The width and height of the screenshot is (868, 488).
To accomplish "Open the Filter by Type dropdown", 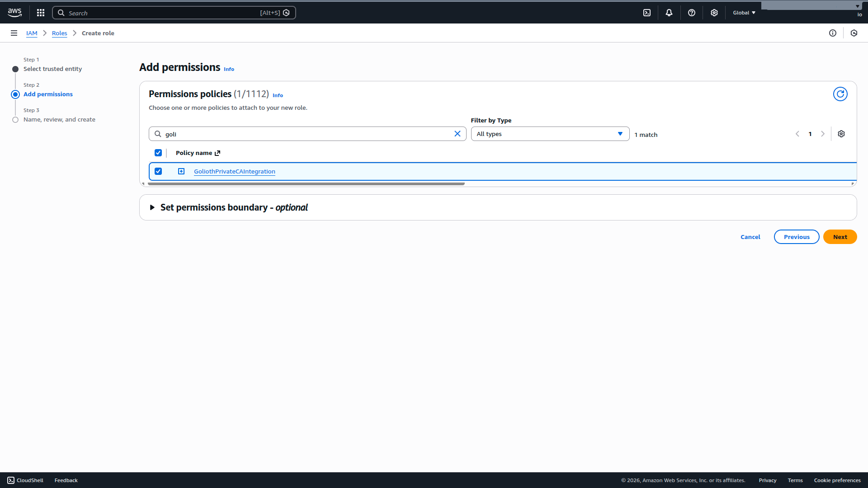I will [550, 134].
